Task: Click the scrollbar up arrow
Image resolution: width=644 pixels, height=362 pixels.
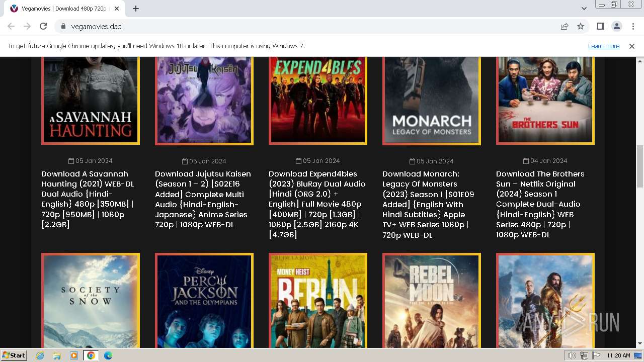Action: (x=640, y=61)
